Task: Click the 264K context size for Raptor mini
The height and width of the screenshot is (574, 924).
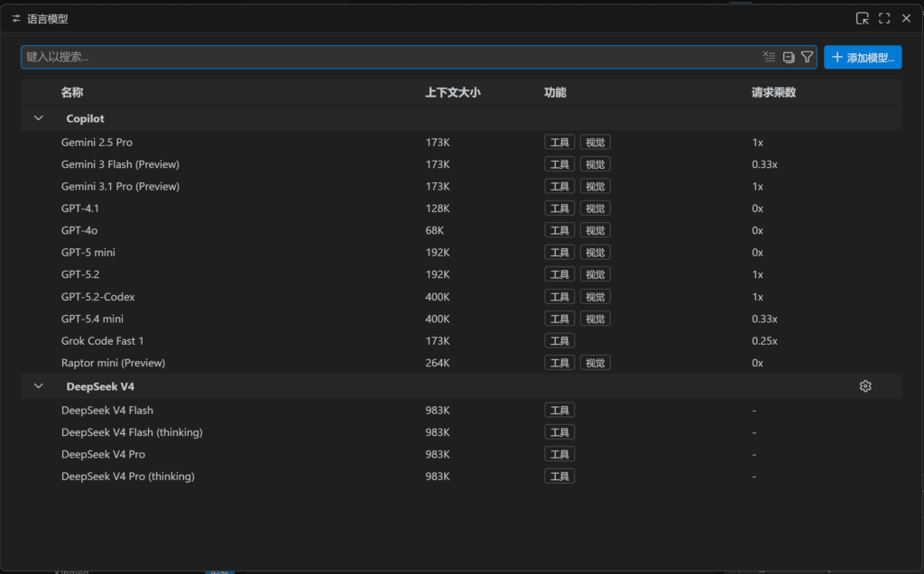Action: pos(438,363)
